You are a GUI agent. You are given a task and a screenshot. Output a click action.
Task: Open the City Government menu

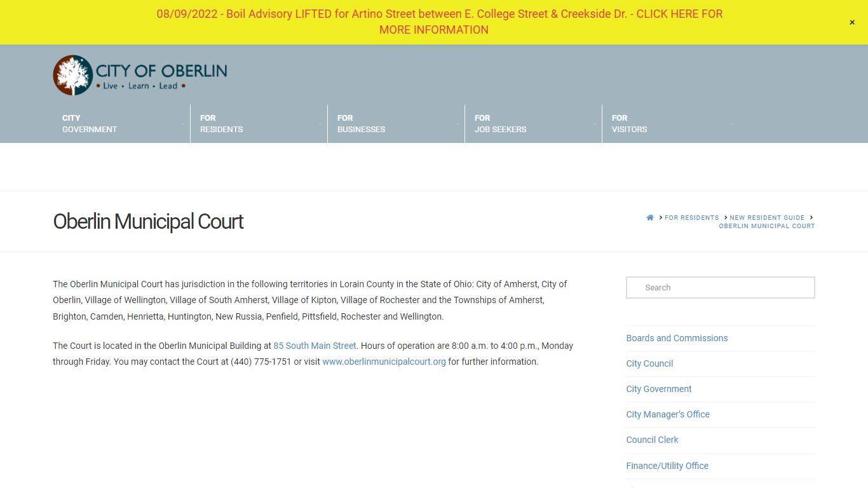121,124
